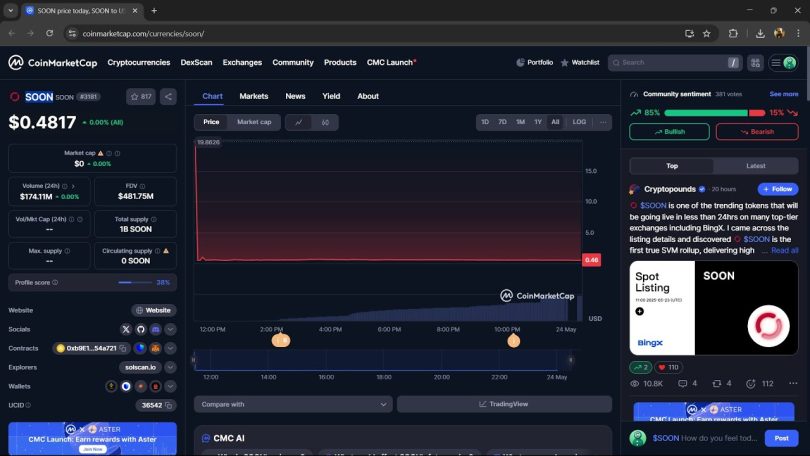The width and height of the screenshot is (810, 456).
Task: Switch to the About tab
Action: [368, 97]
